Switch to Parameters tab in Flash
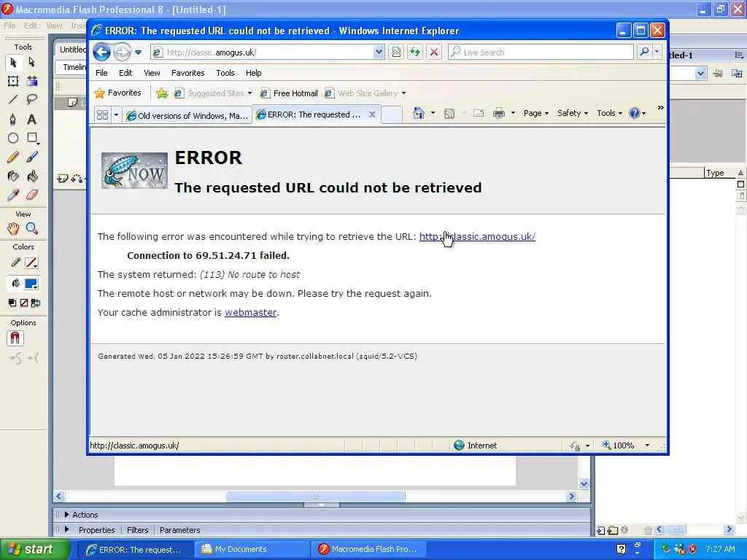 [179, 530]
